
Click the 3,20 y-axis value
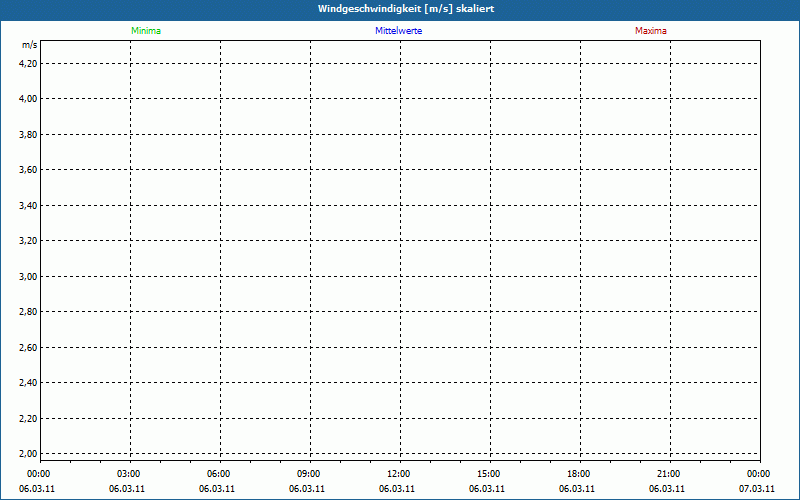pyautogui.click(x=28, y=240)
